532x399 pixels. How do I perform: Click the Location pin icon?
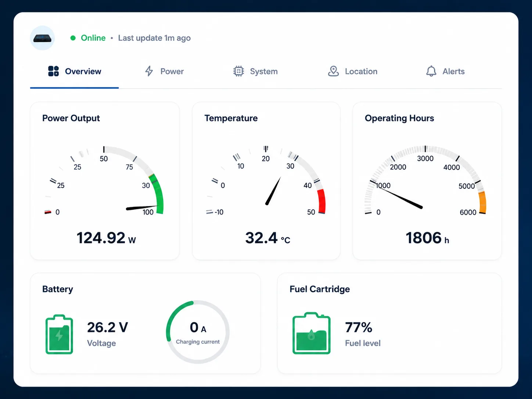tap(333, 71)
